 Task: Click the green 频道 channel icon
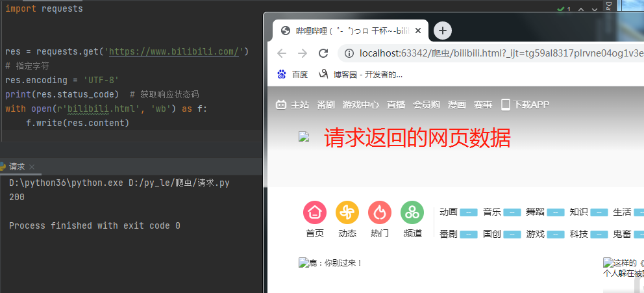coord(412,212)
